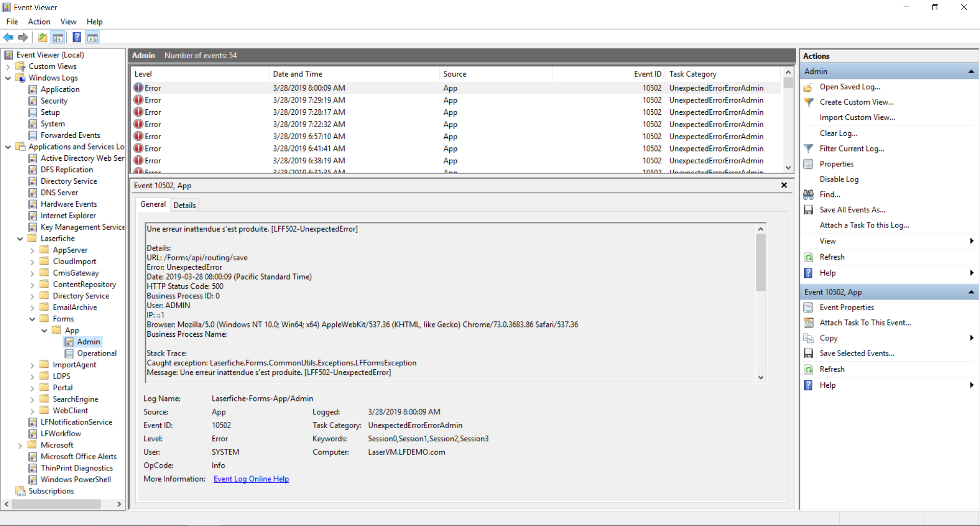This screenshot has width=980, height=526.
Task: Click the Properties icon in Admin actions
Action: click(x=808, y=164)
